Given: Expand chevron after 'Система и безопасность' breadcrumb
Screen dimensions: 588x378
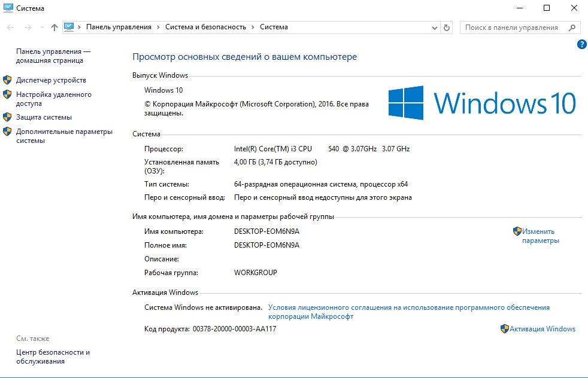Looking at the screenshot, I should pyautogui.click(x=253, y=27).
